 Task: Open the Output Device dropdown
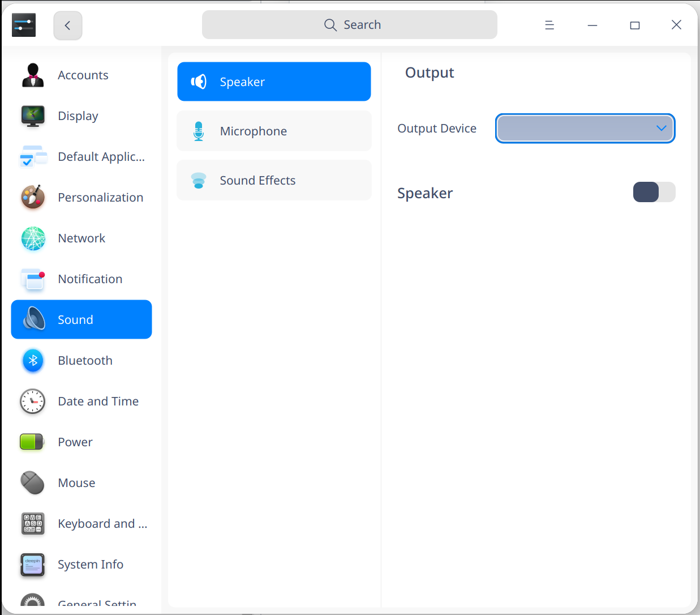pos(585,128)
